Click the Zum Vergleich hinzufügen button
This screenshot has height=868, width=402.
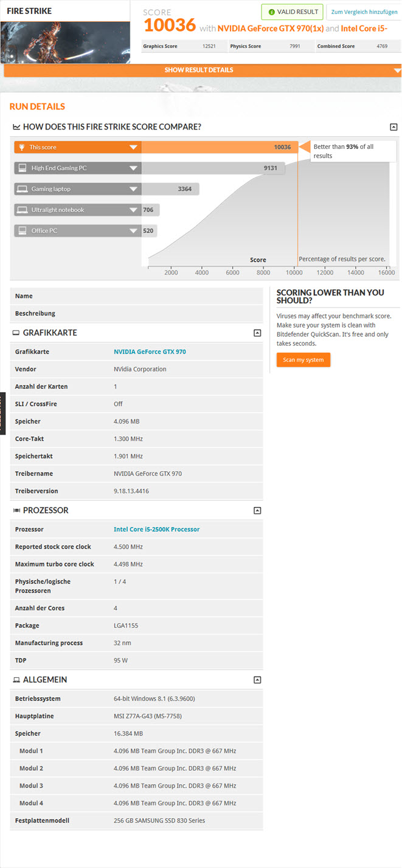click(x=364, y=12)
